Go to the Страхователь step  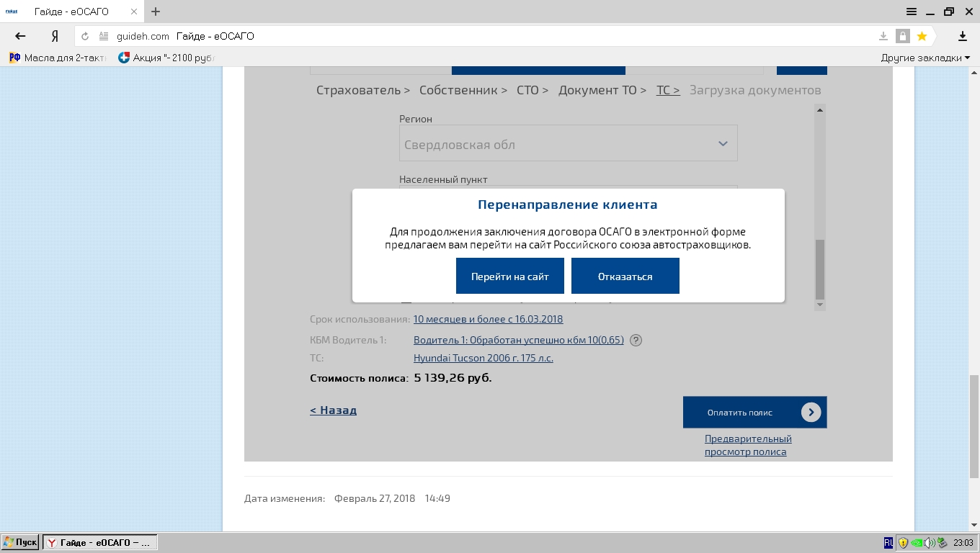point(362,90)
